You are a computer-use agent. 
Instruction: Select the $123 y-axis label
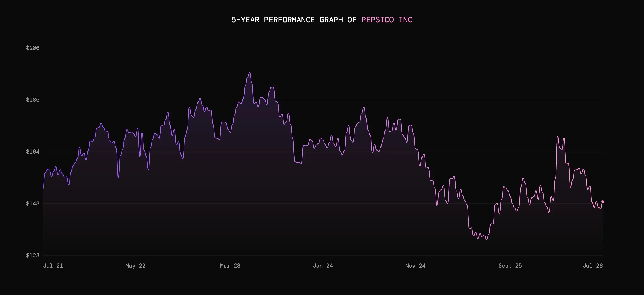pyautogui.click(x=33, y=255)
